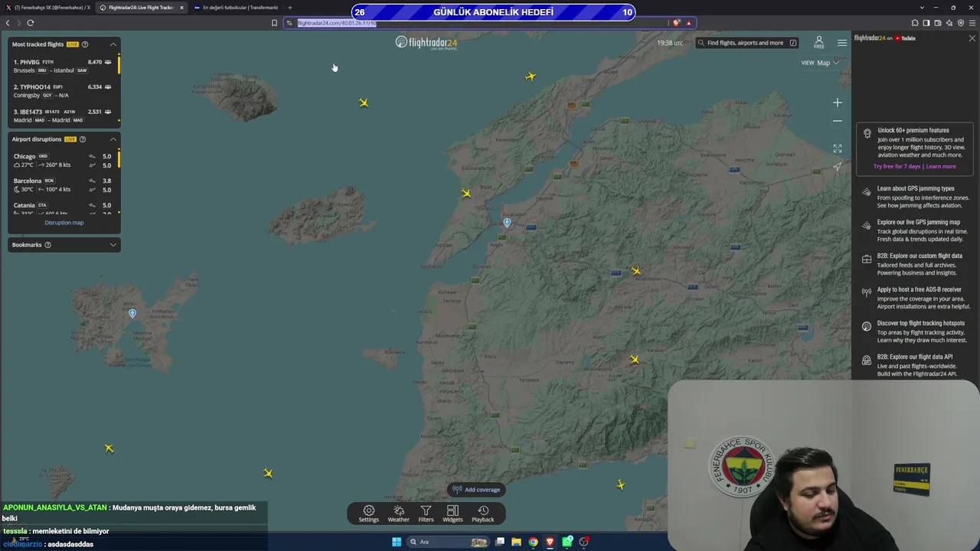Click the Flightradar24 logo on the map
Image resolution: width=980 pixels, height=551 pixels.
(x=426, y=43)
